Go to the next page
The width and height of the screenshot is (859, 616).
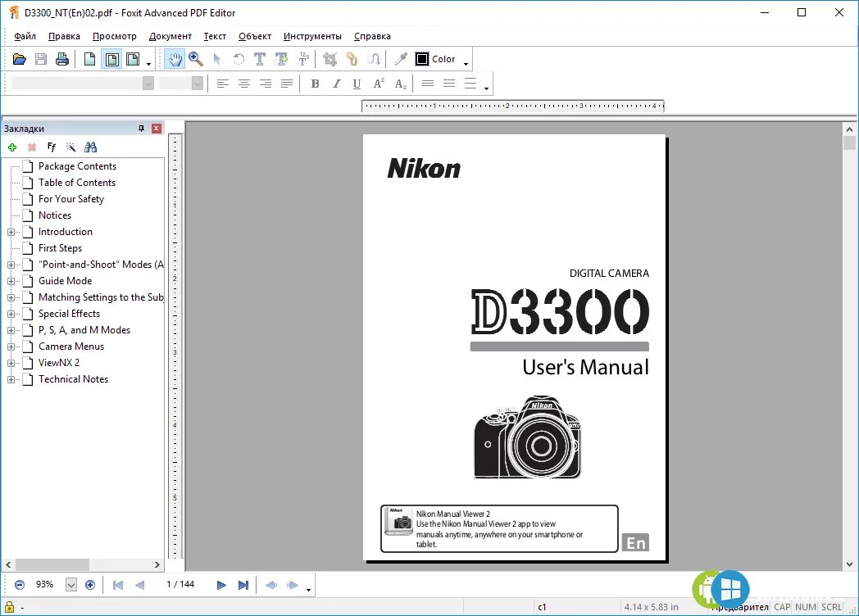point(221,586)
